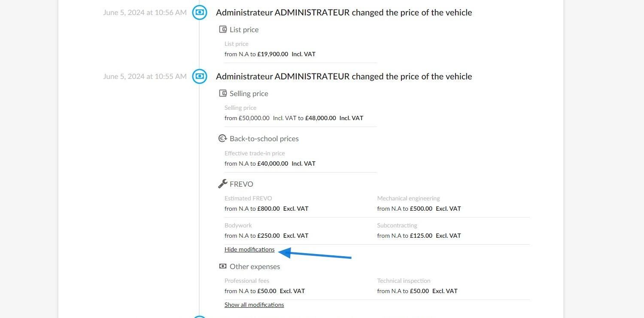This screenshot has height=318, width=644.
Task: Collapse FREVO changes with Hide modifications
Action: [249, 249]
